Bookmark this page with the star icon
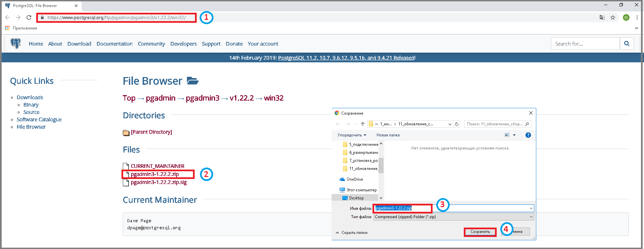Screen dimensions: 644x249 tap(613, 17)
